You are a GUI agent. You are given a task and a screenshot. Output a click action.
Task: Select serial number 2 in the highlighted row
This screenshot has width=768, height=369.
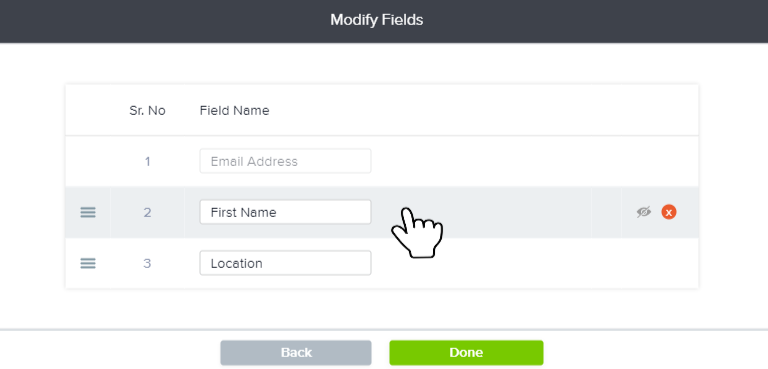(x=147, y=212)
